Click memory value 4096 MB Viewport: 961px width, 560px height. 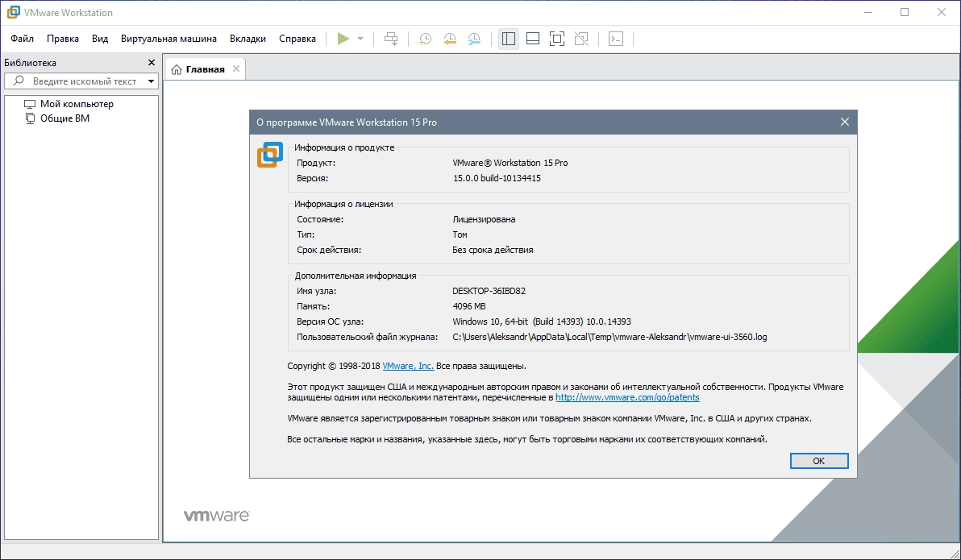coord(469,306)
